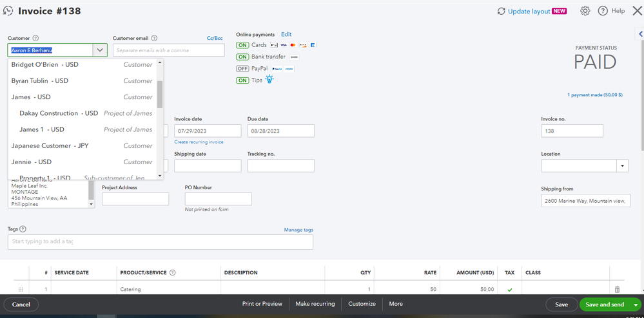Click the Mastercard icon
Viewport: 644px width, 318px height.
pos(293,44)
